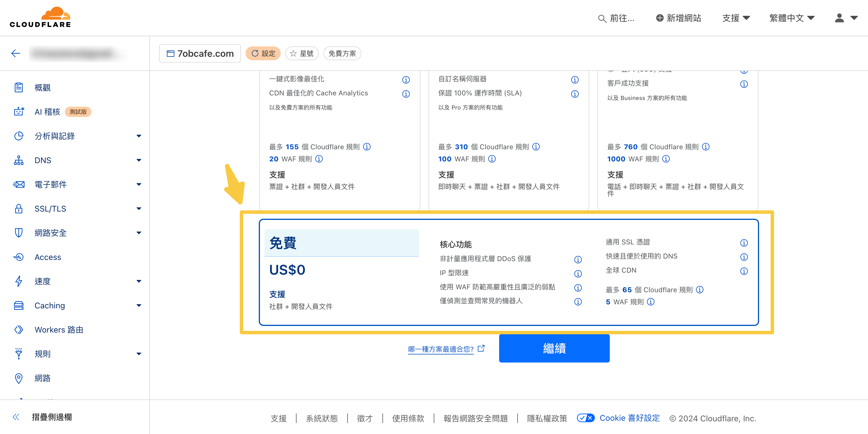Screen dimensions: 868x434
Task: Click the 前往 search box
Action: 616,18
